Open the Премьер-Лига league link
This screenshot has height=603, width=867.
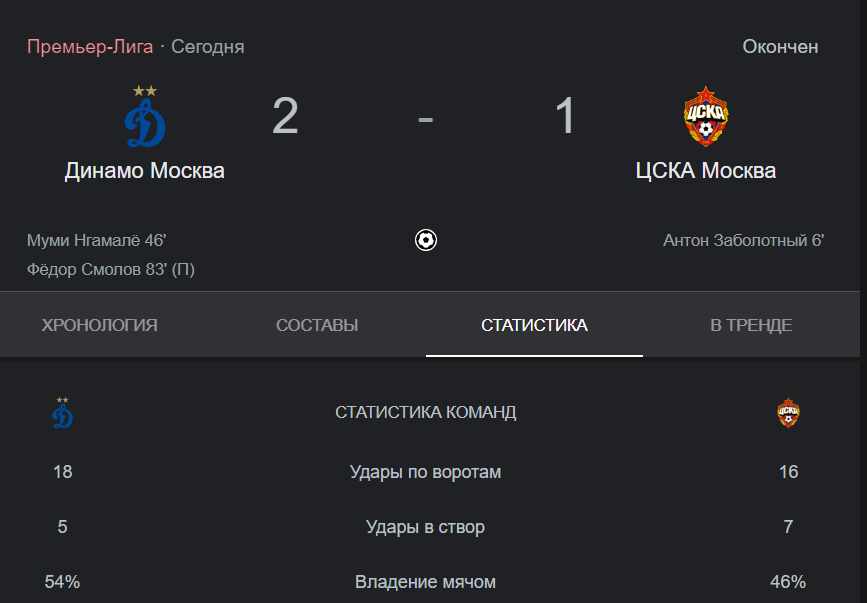tap(90, 46)
